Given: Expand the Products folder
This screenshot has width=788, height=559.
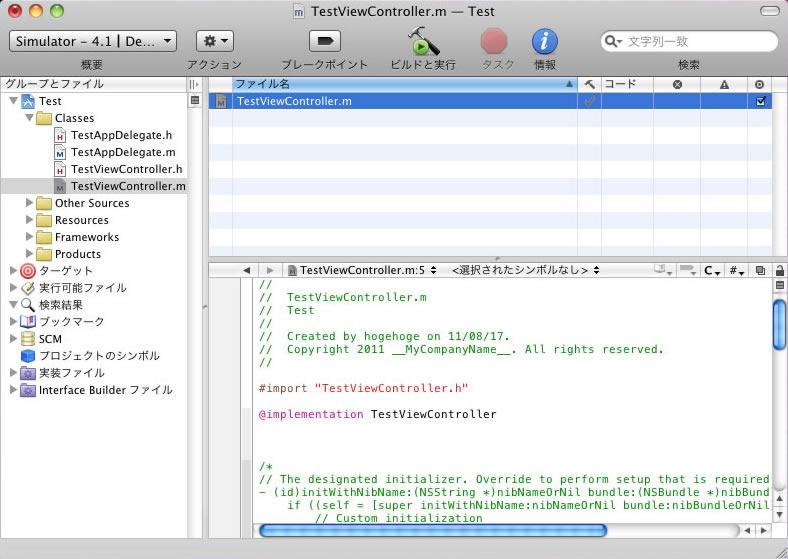Looking at the screenshot, I should tap(30, 254).
